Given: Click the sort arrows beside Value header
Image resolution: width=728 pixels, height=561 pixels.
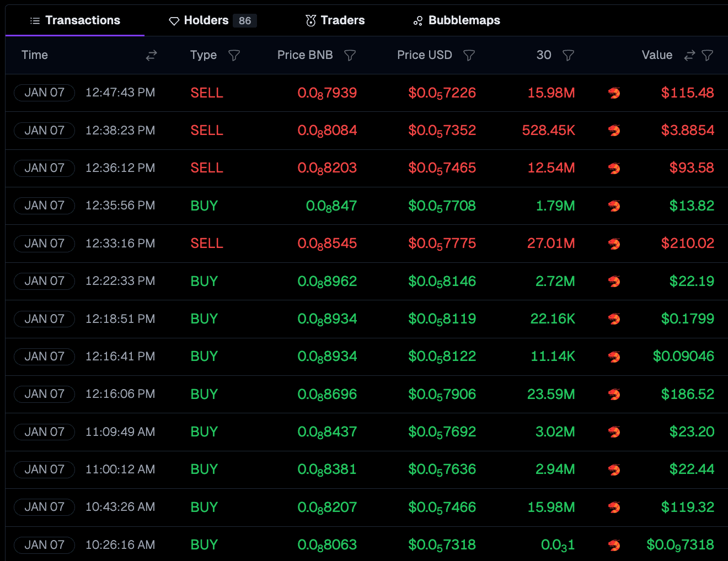Looking at the screenshot, I should click(689, 55).
